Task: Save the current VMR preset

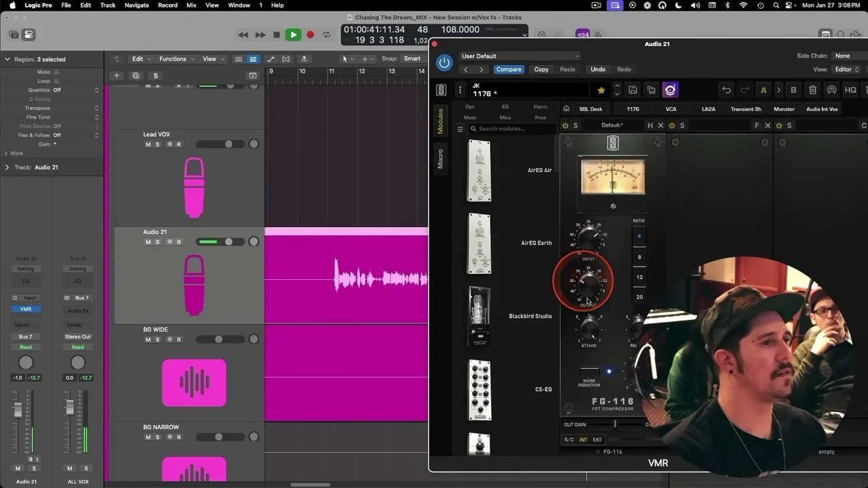Action: point(633,90)
